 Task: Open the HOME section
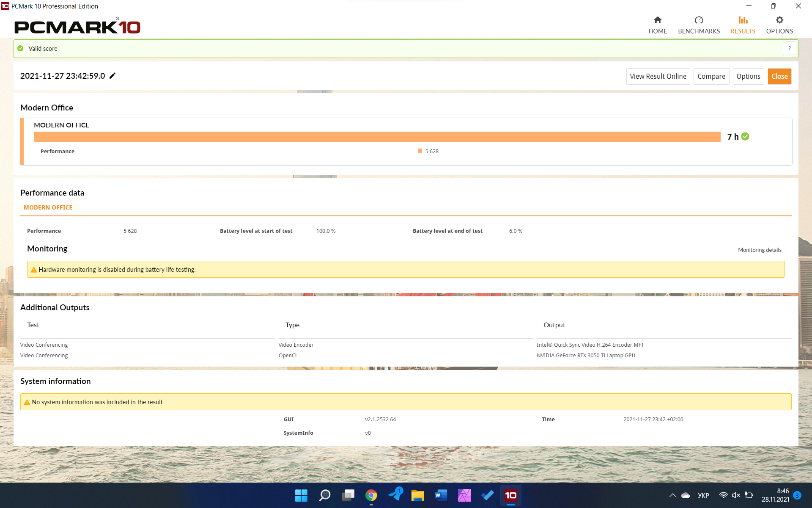pos(658,25)
